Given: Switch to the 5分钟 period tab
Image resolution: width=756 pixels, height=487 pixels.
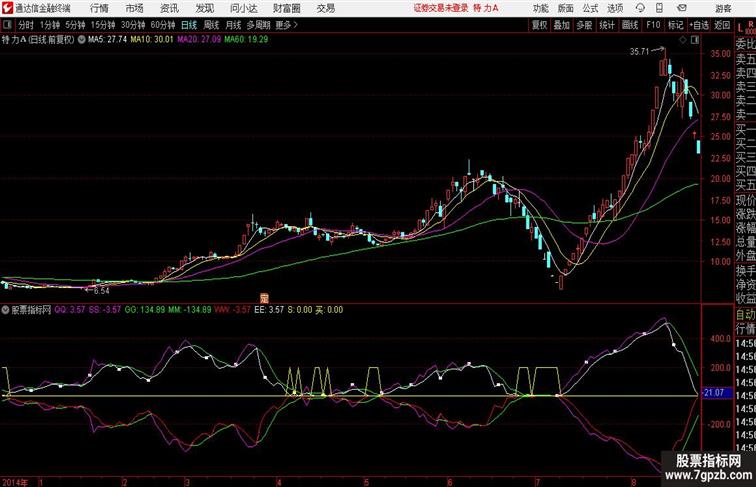Looking at the screenshot, I should pos(75,25).
